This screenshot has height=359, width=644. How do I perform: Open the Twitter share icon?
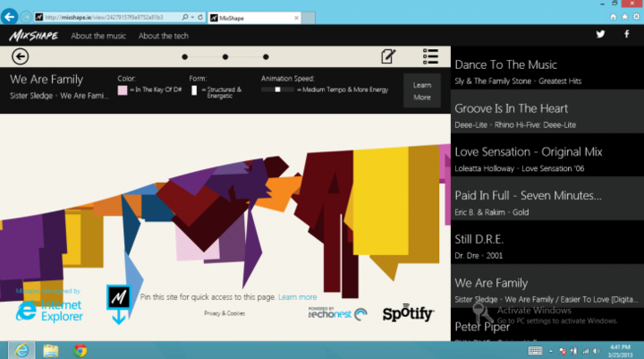click(600, 34)
